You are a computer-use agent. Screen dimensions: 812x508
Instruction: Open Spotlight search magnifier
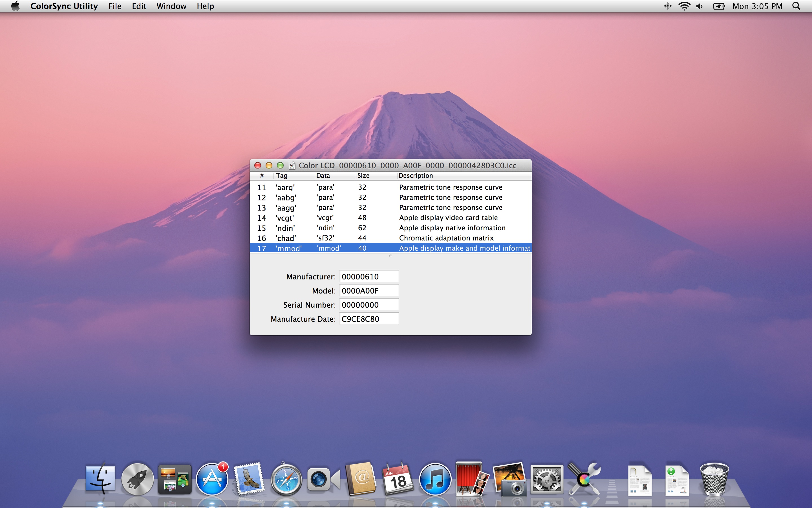coord(796,6)
